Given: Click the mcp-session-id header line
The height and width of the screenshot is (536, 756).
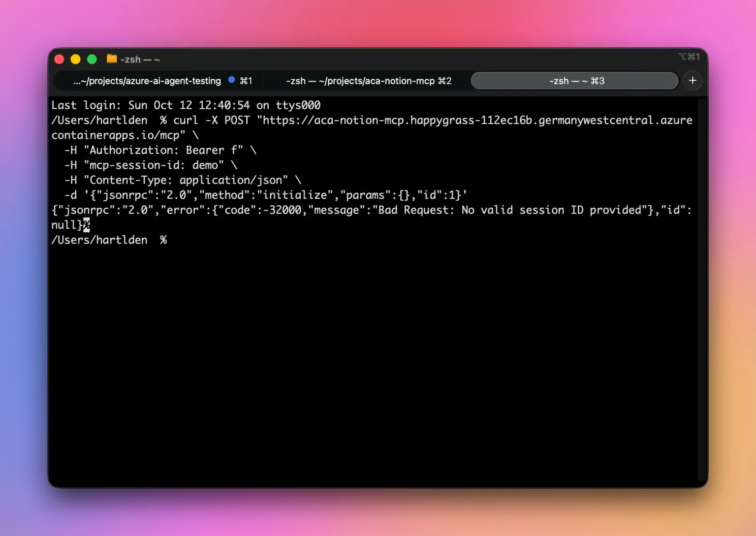Looking at the screenshot, I should (x=150, y=165).
